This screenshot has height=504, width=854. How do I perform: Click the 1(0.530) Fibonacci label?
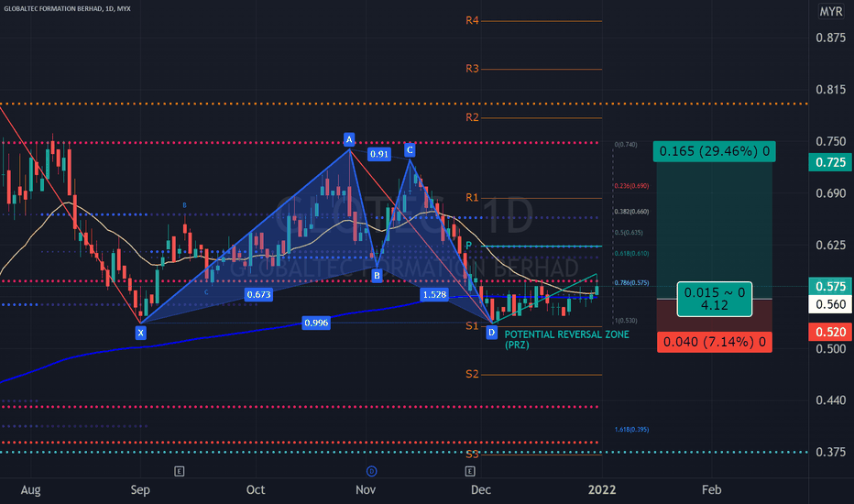(626, 321)
